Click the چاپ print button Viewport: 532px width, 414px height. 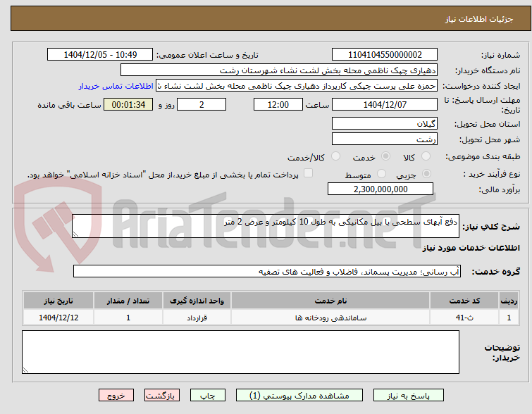[208, 396]
